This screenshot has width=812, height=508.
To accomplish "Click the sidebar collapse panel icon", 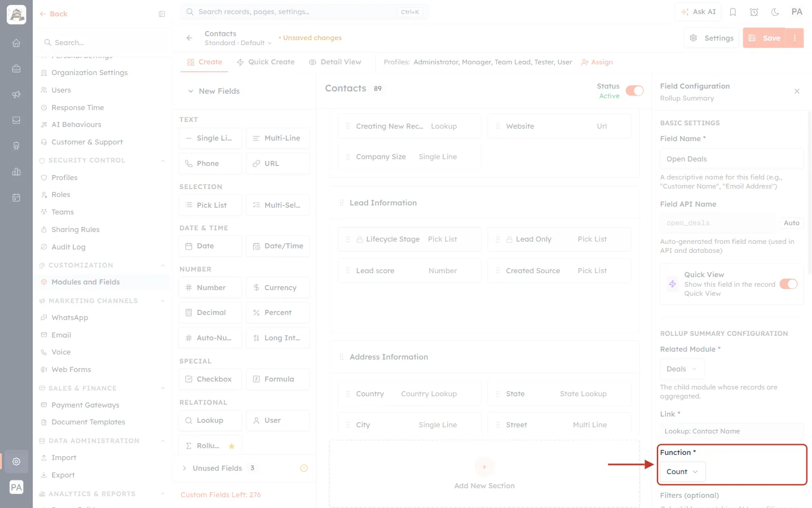I will pos(162,14).
